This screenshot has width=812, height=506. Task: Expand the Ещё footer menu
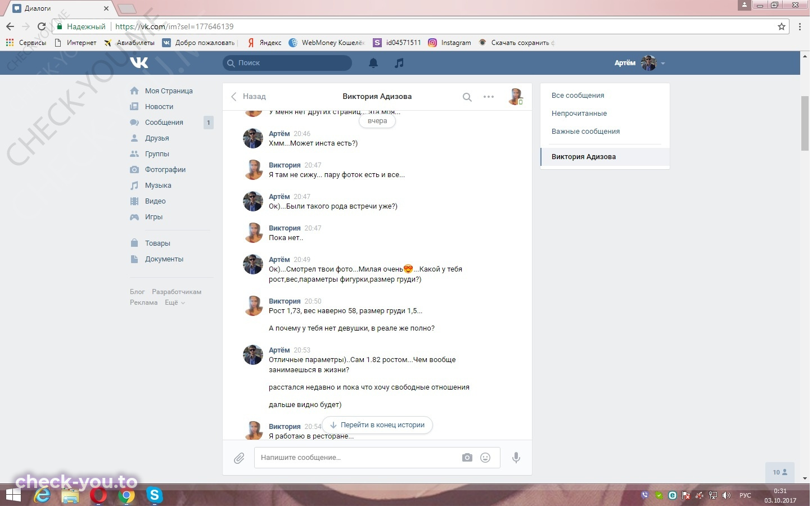tap(174, 302)
